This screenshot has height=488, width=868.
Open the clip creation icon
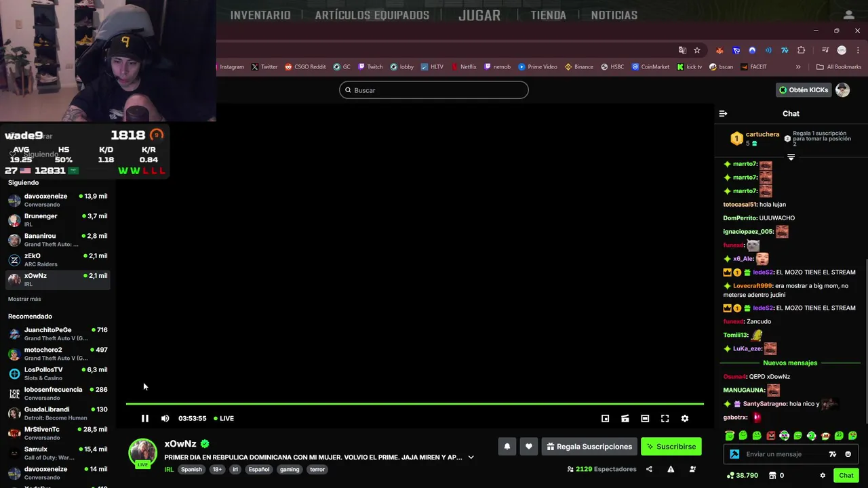(625, 418)
